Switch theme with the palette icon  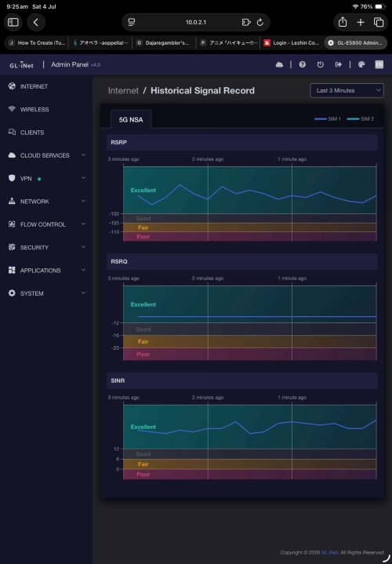tap(361, 65)
